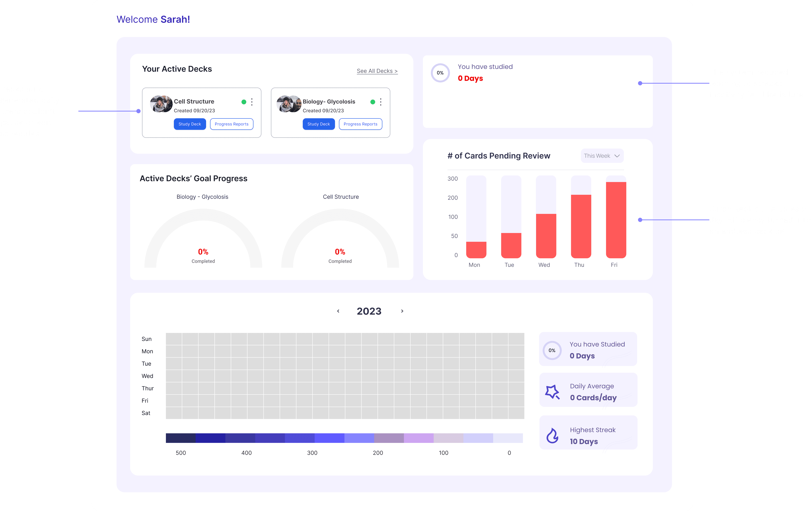Click the Biology - Glycolosis goal progress gauge
The height and width of the screenshot is (511, 812).
pyautogui.click(x=203, y=238)
